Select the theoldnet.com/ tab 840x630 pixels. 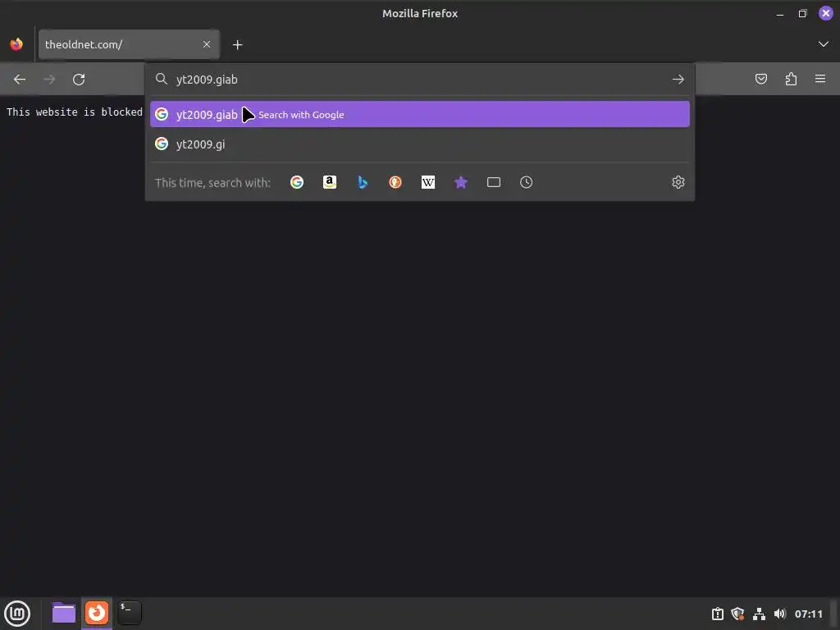(129, 44)
